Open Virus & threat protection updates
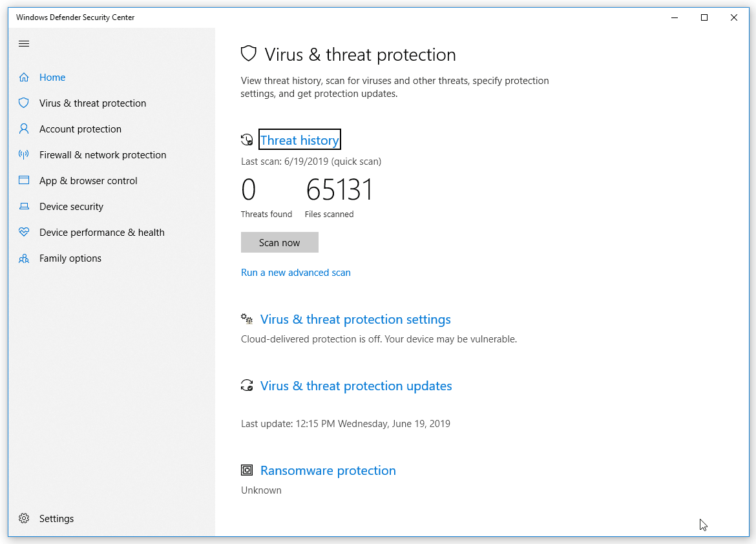This screenshot has width=756, height=544. [x=355, y=385]
